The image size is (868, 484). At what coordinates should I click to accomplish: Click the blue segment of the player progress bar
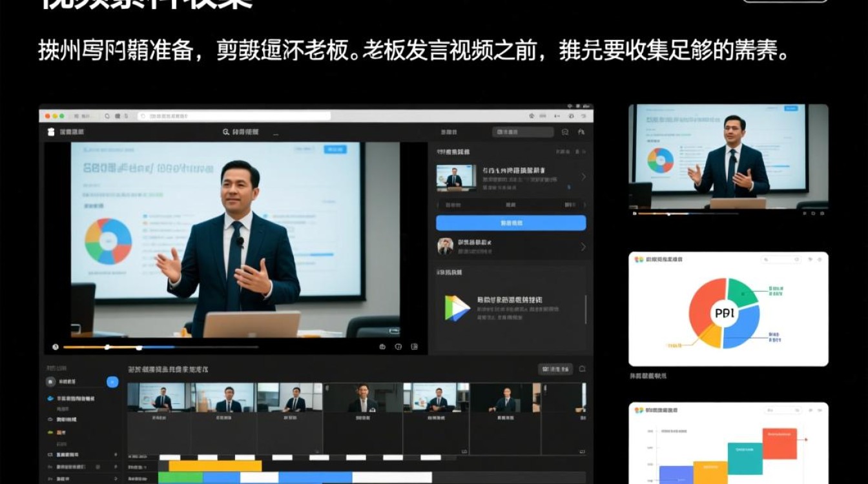(157, 347)
